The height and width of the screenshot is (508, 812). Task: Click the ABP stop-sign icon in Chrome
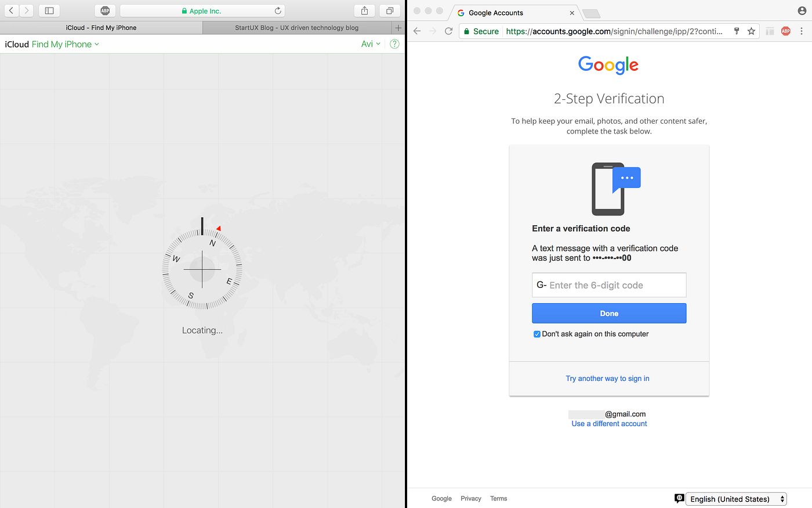tap(785, 31)
